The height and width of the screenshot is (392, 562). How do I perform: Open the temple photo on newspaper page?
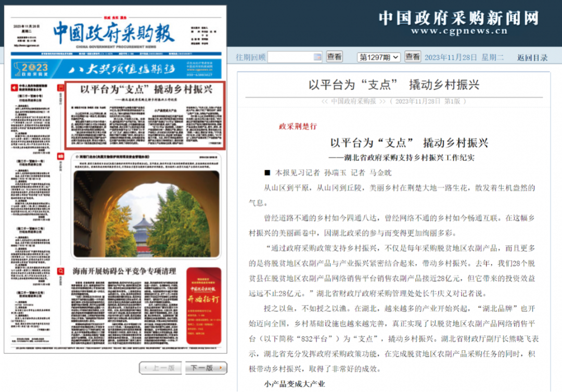[146, 214]
